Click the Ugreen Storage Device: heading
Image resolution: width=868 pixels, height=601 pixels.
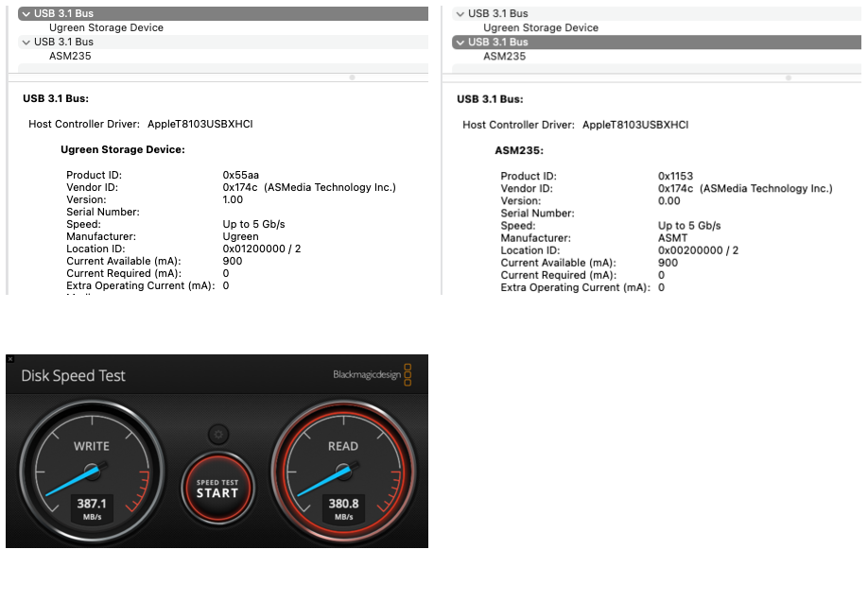pos(123,149)
